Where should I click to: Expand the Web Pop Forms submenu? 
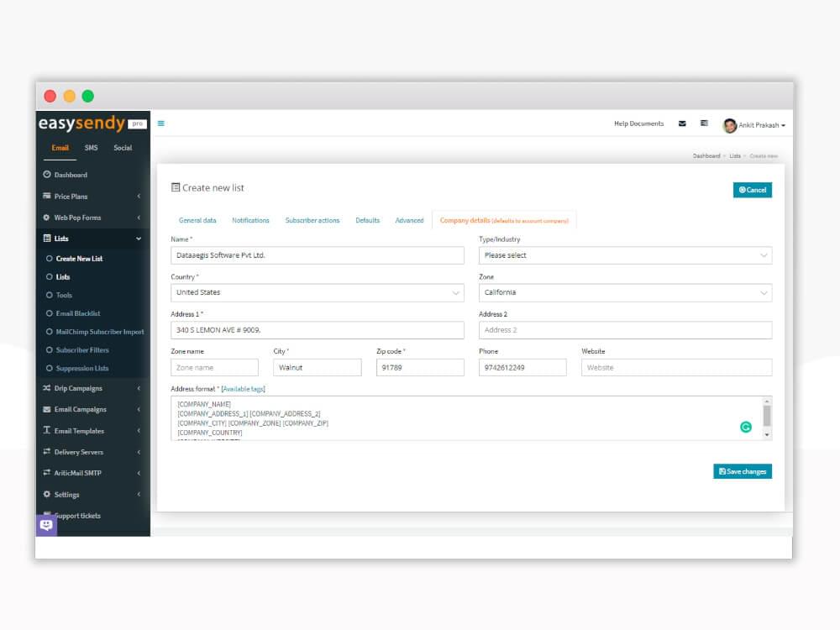point(139,218)
